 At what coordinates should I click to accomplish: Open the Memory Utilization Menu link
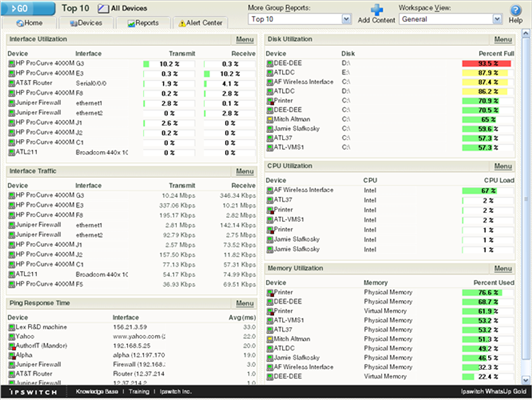pos(503,269)
